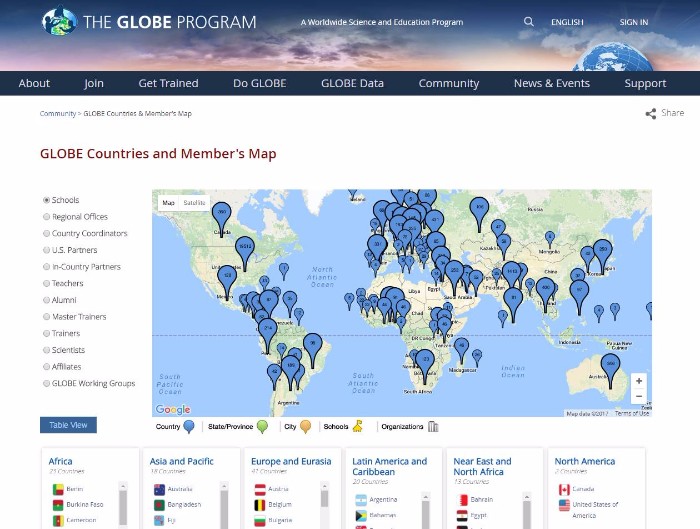Zoom in on the map
The height and width of the screenshot is (529, 700).
pos(639,381)
